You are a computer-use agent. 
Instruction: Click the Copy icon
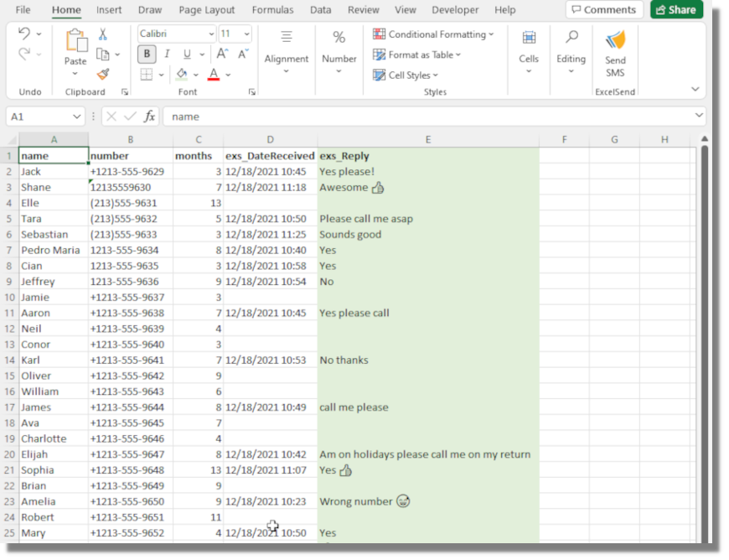pyautogui.click(x=103, y=54)
